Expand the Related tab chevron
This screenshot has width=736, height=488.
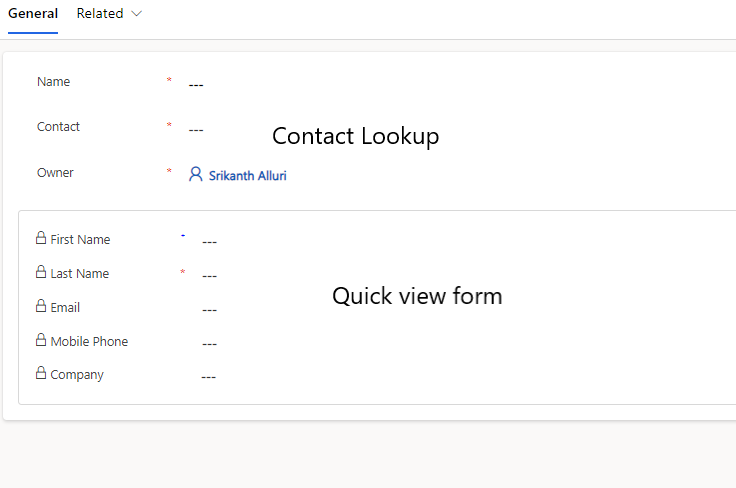click(137, 14)
